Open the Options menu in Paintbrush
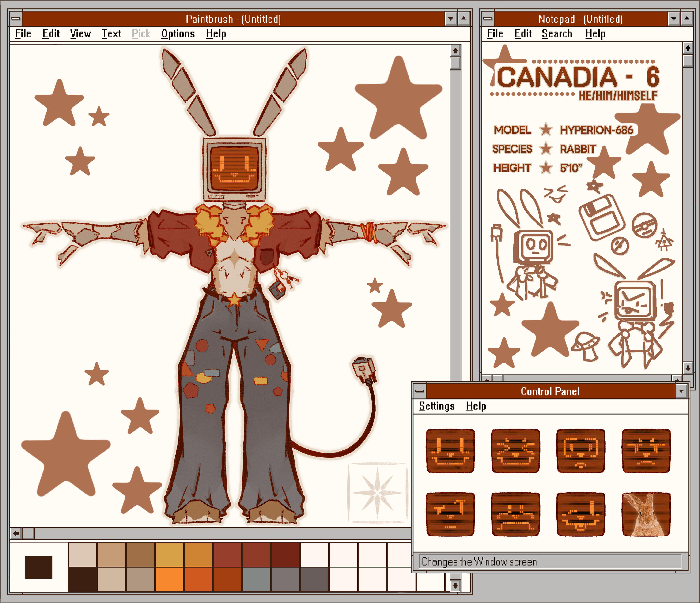 pyautogui.click(x=178, y=34)
